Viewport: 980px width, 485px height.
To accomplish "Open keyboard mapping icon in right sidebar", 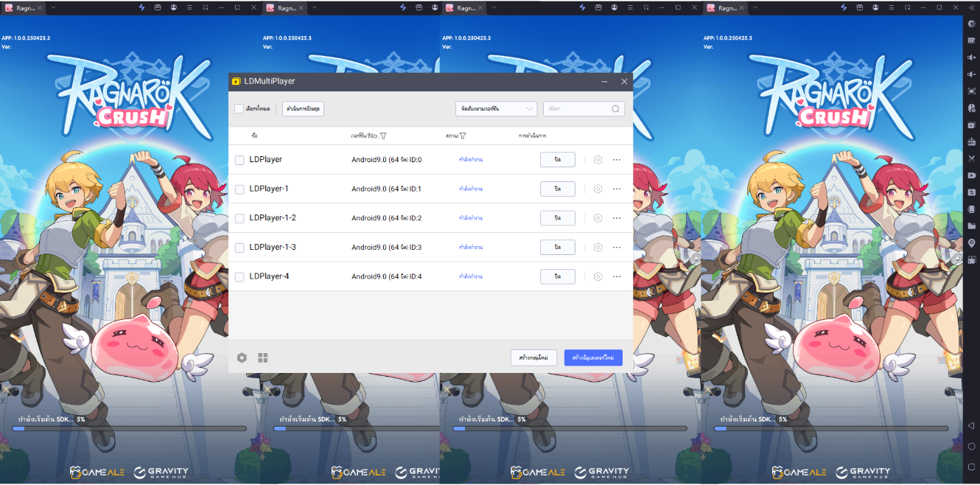I will click(x=972, y=41).
